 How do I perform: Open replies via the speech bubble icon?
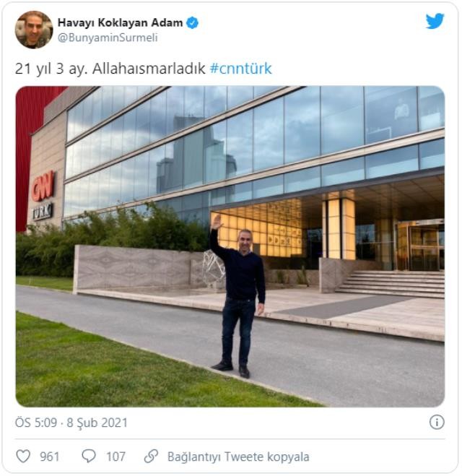click(x=89, y=456)
